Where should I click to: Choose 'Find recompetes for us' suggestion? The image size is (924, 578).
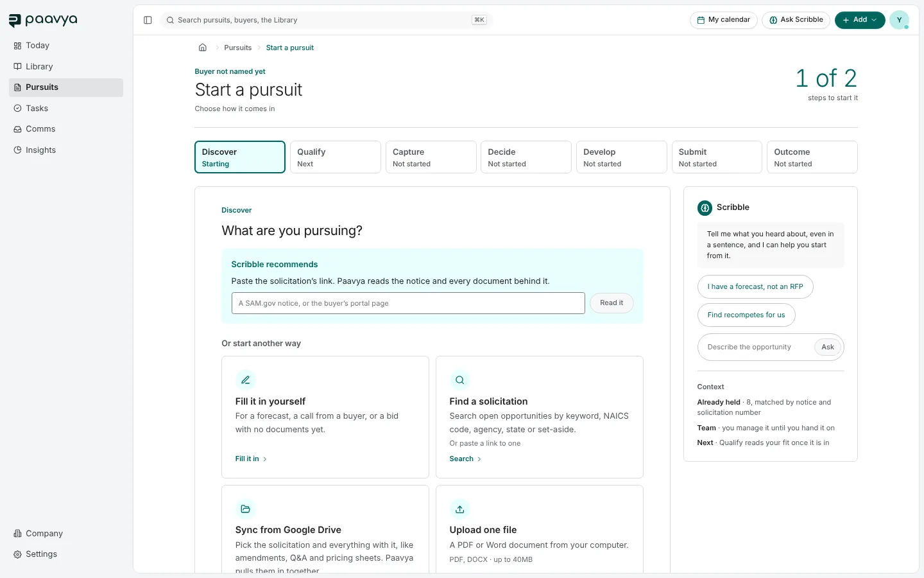click(x=746, y=315)
